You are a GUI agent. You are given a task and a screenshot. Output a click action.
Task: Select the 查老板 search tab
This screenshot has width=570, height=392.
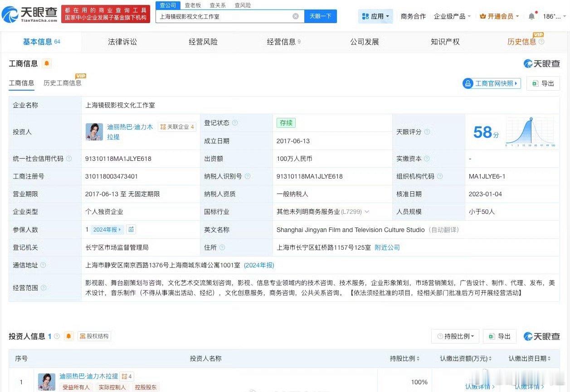click(192, 5)
